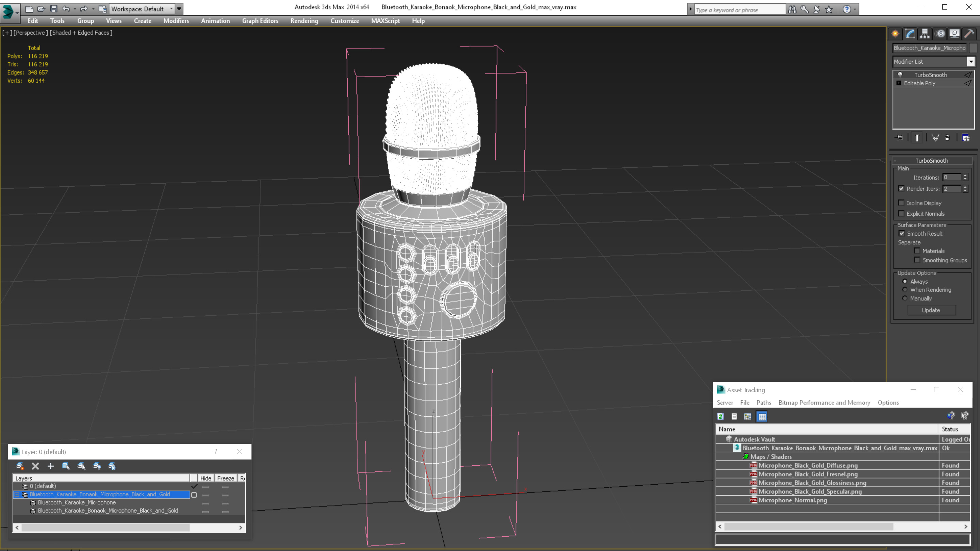
Task: Open the Edit menu
Action: [33, 21]
